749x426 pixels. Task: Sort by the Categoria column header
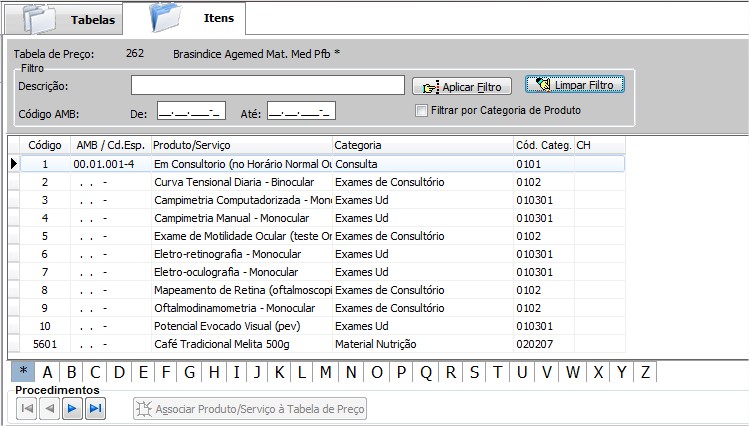(x=421, y=145)
